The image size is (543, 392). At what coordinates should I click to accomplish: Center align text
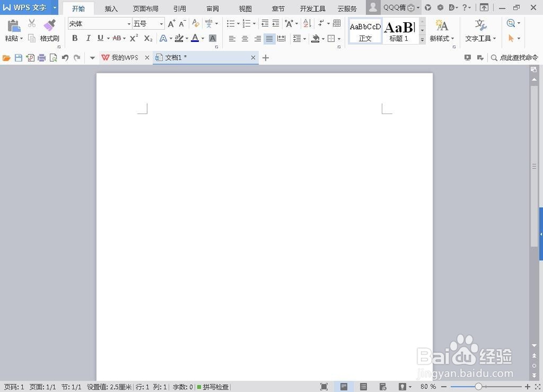coord(245,39)
